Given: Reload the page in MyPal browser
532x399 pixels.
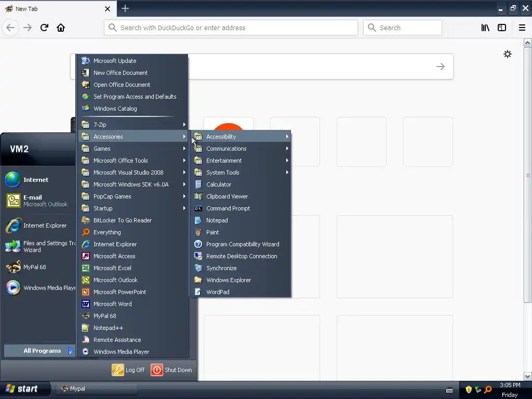Looking at the screenshot, I should click(x=44, y=28).
